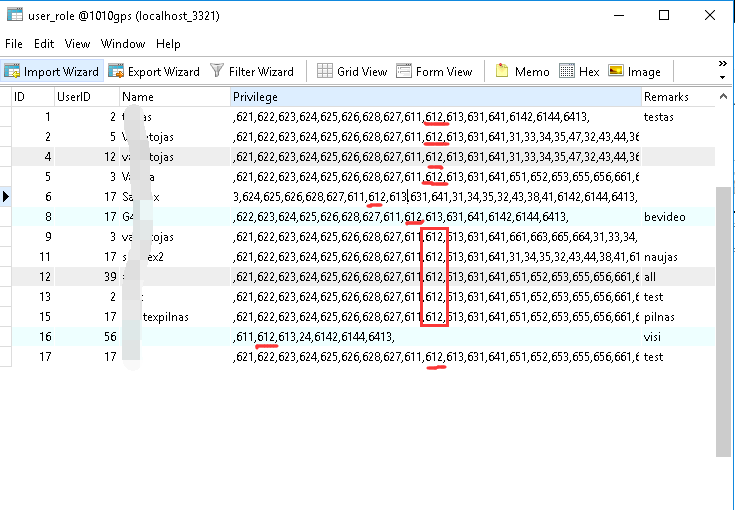Select the remark cell 'all'

click(x=678, y=277)
